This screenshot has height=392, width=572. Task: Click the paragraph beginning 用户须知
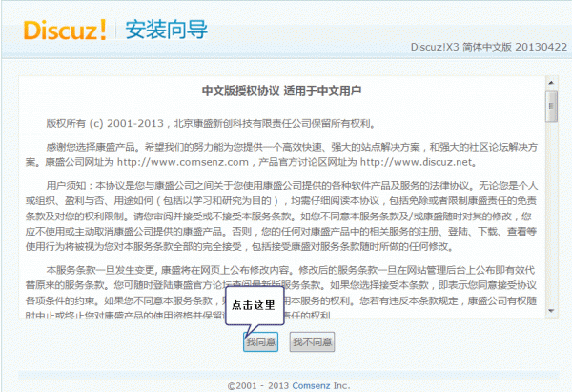point(281,217)
